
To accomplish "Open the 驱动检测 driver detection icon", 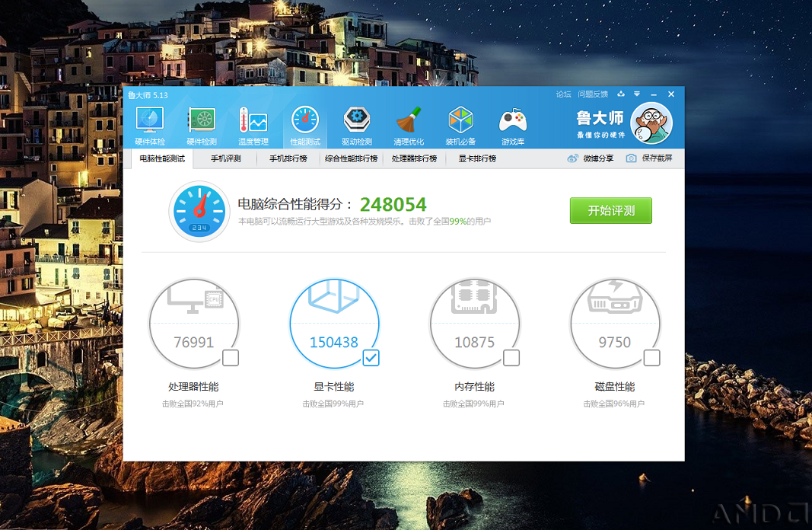I will pyautogui.click(x=357, y=126).
